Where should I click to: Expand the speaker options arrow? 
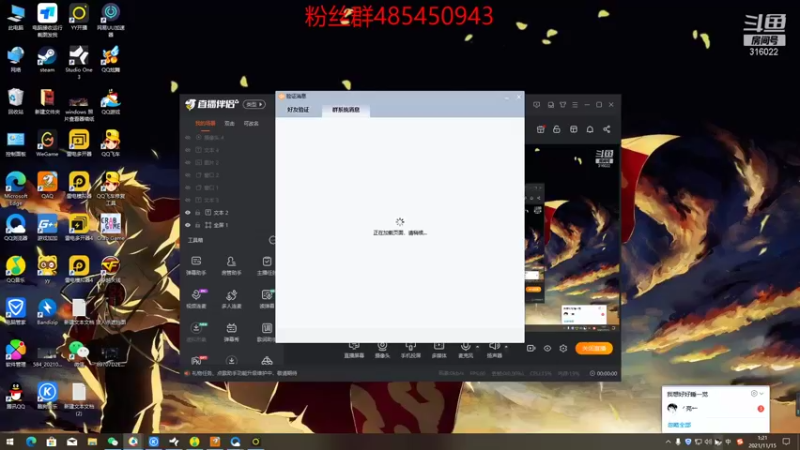tap(506, 347)
